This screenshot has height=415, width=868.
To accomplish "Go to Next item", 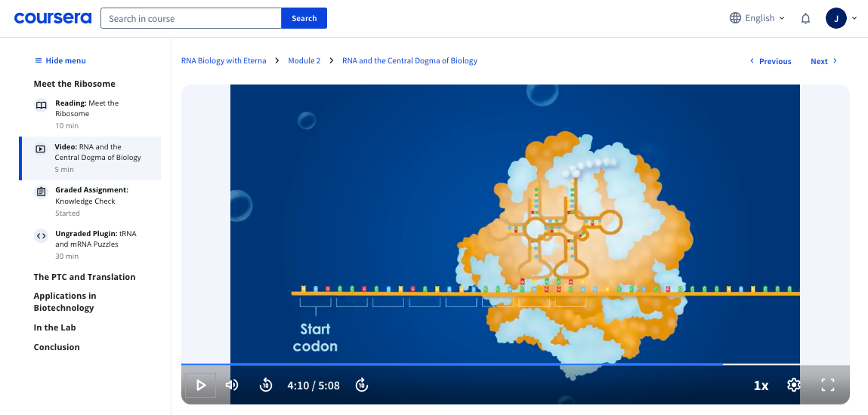I will pos(824,61).
